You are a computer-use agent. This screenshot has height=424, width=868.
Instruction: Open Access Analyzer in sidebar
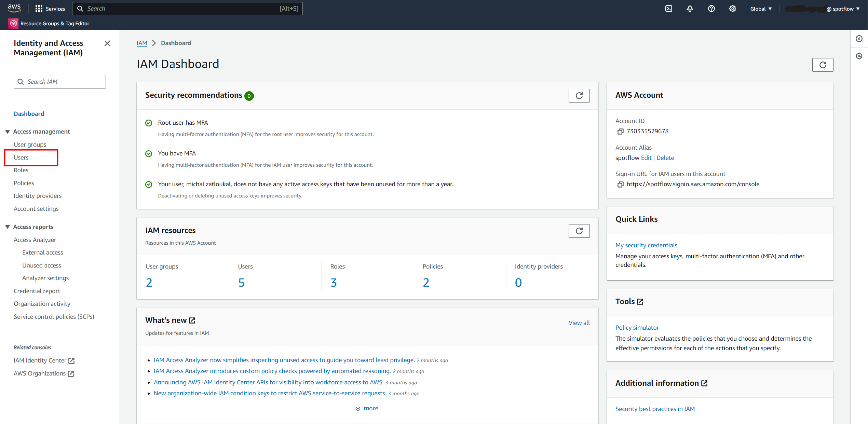(x=35, y=240)
